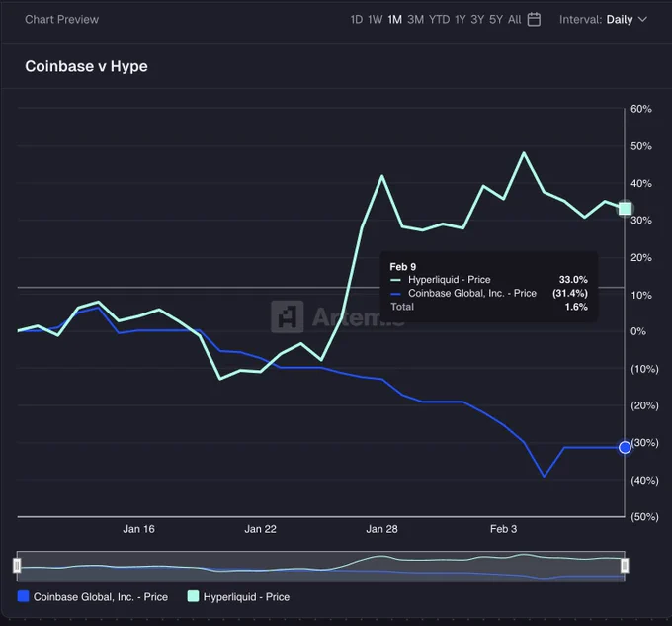Click the Feb 3 axis label
672x626 pixels.
[503, 529]
